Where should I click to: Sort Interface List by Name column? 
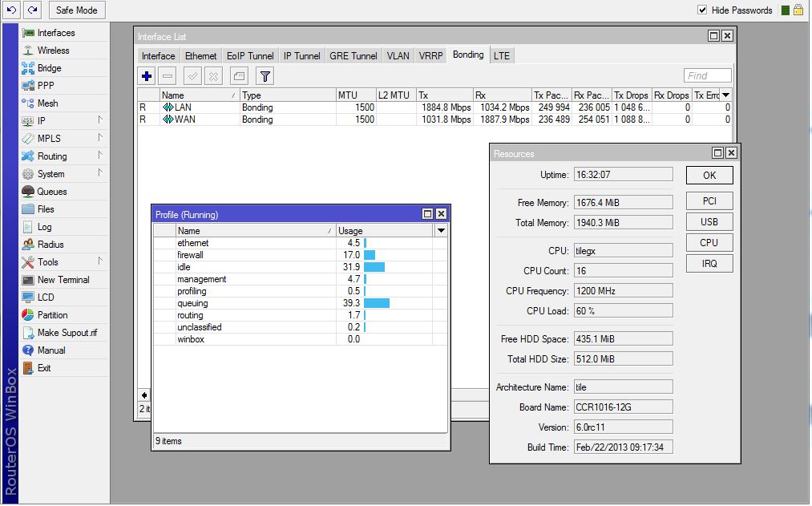[x=200, y=95]
